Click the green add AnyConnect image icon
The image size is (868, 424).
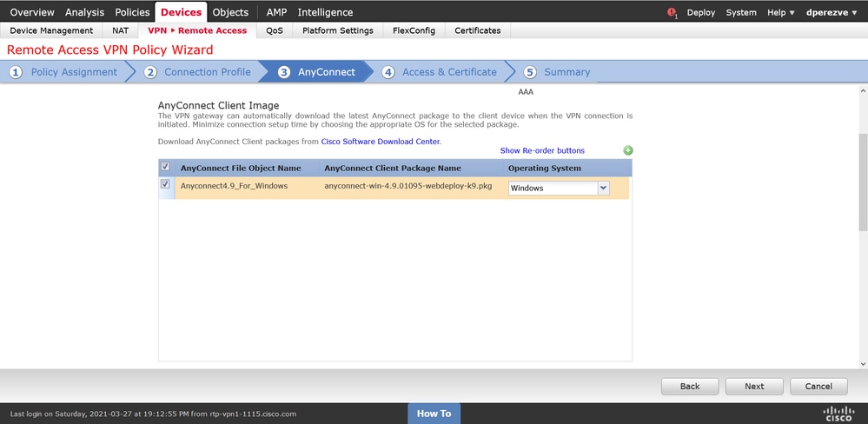click(x=627, y=150)
